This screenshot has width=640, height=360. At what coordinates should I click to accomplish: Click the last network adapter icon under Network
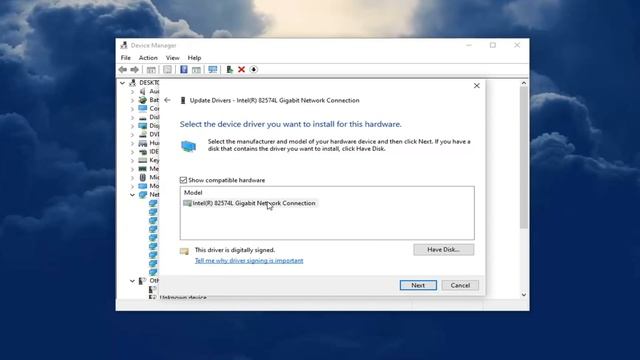point(153,272)
